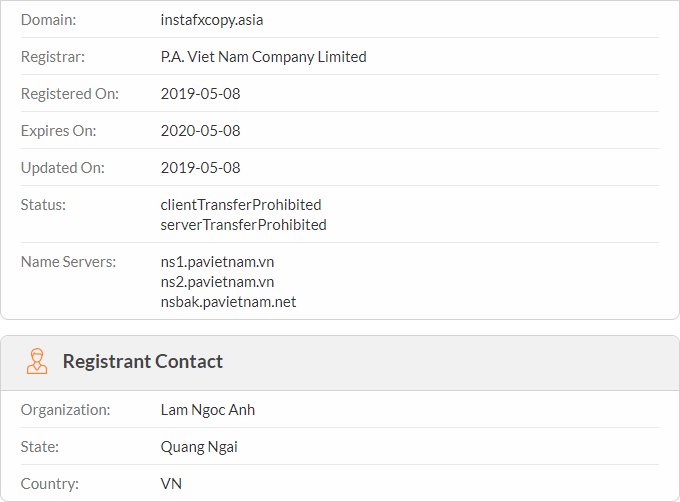Viewport: 680px width, 502px height.
Task: Click the country code VN
Action: click(x=171, y=484)
